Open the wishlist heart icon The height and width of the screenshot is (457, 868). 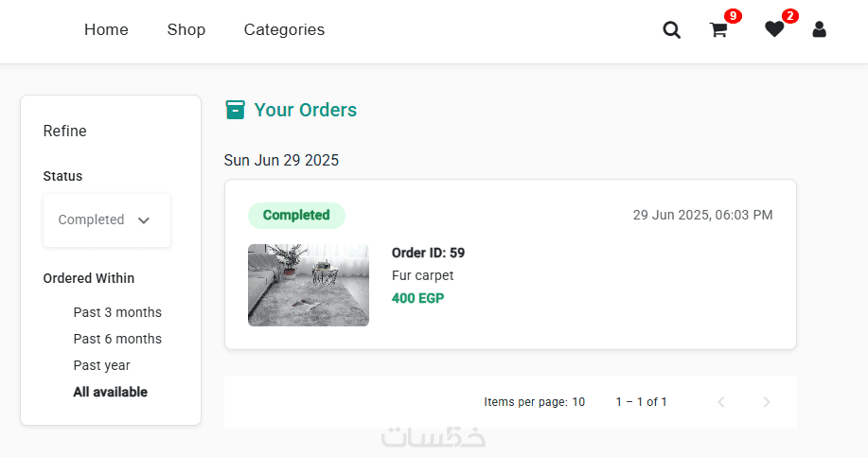point(774,30)
